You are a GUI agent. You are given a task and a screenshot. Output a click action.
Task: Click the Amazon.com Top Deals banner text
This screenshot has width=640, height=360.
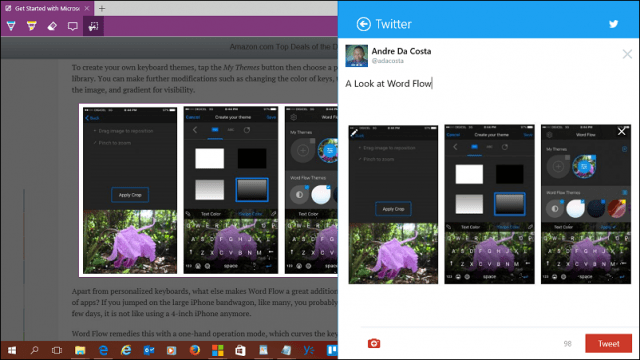coord(283,47)
